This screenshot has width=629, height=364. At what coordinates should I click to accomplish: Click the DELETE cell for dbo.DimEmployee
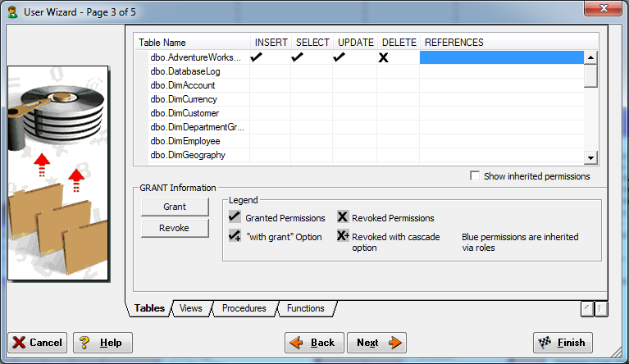399,141
